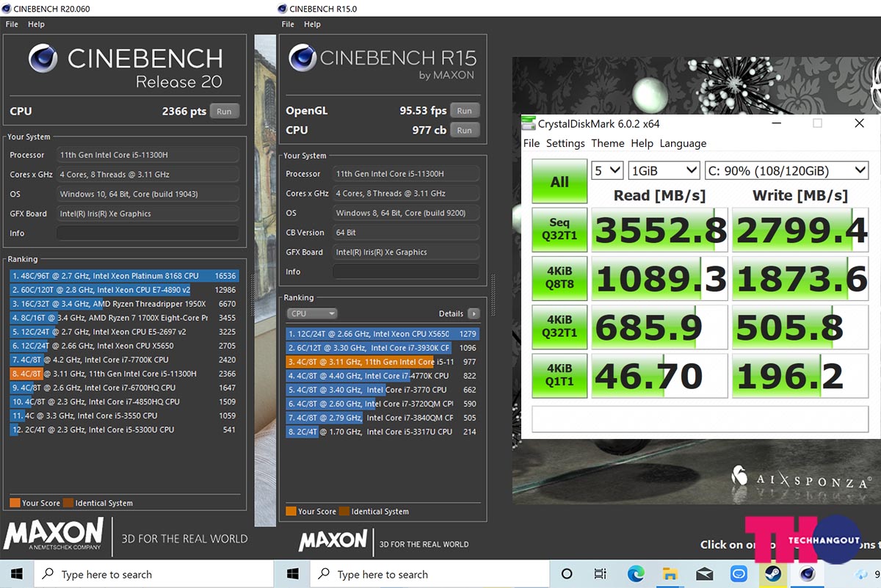Open Cinebench R20 Help menu
The height and width of the screenshot is (588, 881).
[x=37, y=24]
